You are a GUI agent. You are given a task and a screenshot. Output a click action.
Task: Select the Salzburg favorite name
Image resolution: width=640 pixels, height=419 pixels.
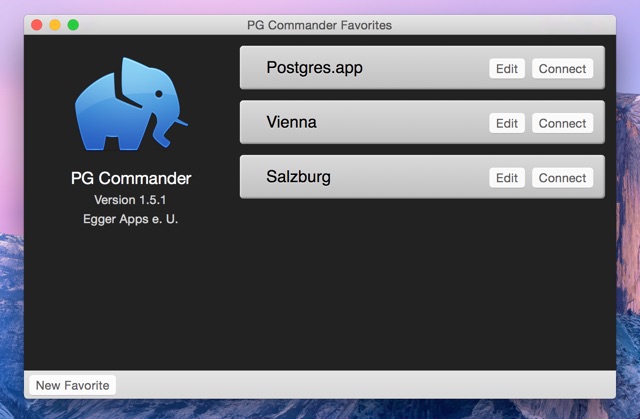click(298, 177)
